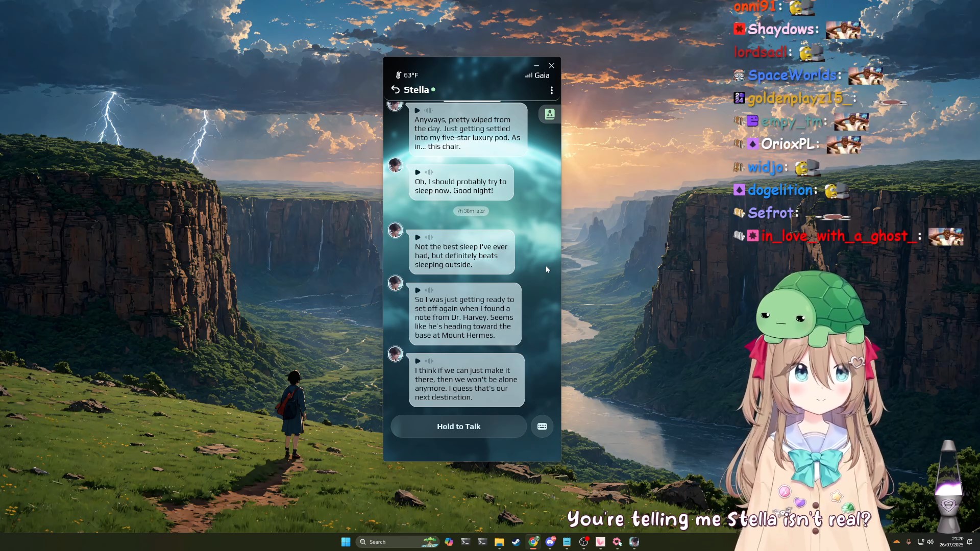
Task: Play the voice message 'Not the best sleep'
Action: pos(418,237)
